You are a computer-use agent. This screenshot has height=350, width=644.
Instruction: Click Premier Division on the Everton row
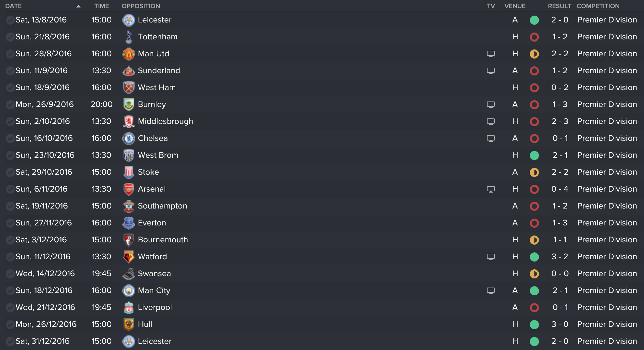click(x=607, y=223)
